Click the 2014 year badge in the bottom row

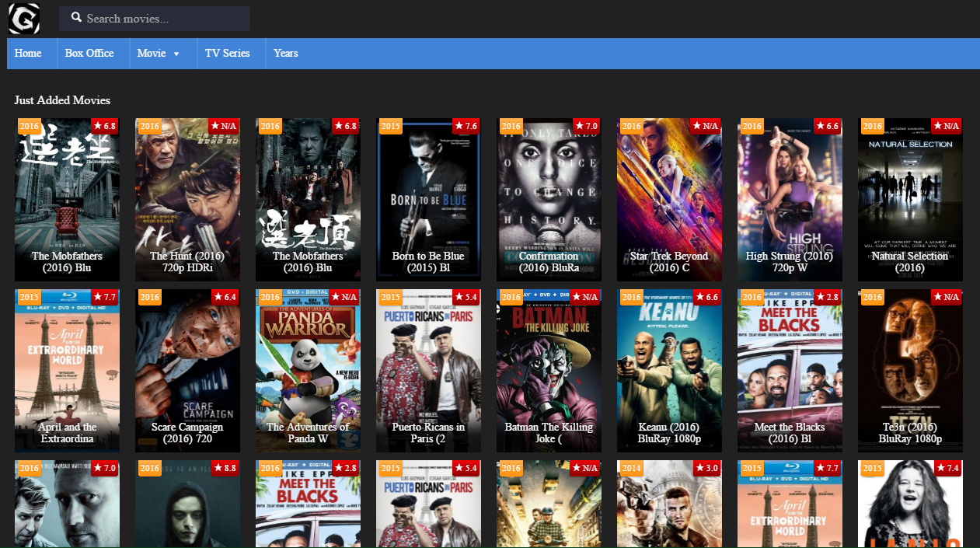coord(631,468)
